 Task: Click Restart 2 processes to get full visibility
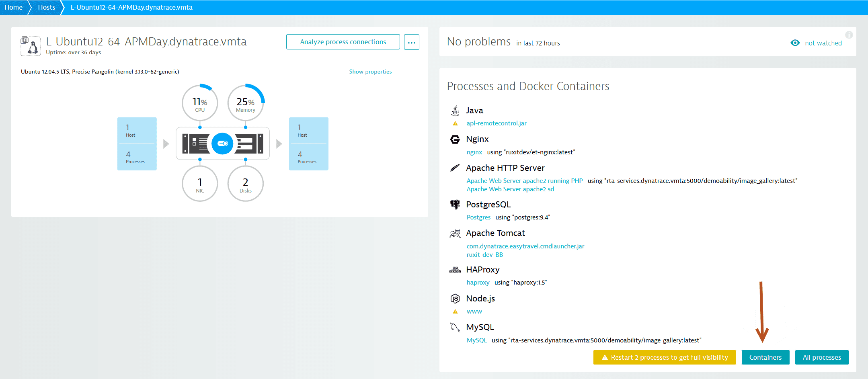point(665,357)
